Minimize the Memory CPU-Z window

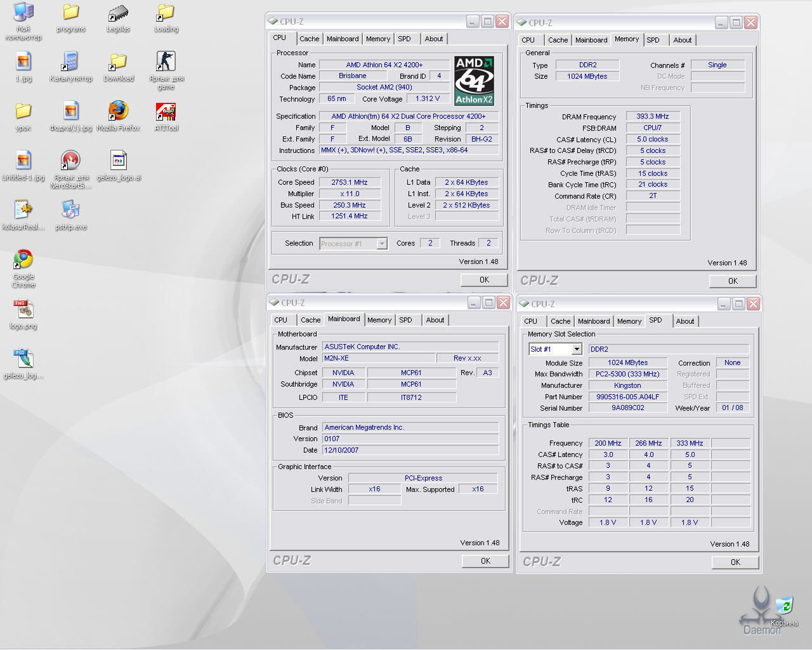tap(722, 23)
